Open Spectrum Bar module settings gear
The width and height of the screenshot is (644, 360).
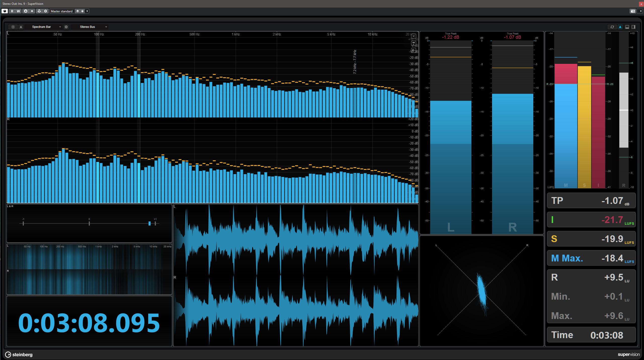click(66, 27)
